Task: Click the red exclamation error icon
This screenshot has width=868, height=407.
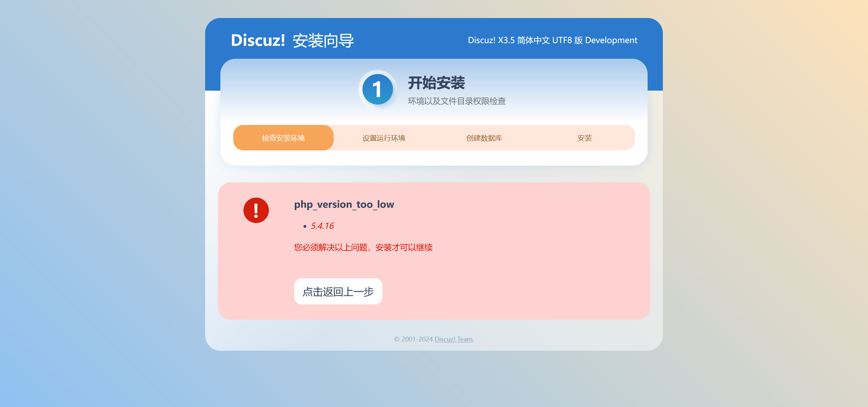Action: [x=256, y=210]
